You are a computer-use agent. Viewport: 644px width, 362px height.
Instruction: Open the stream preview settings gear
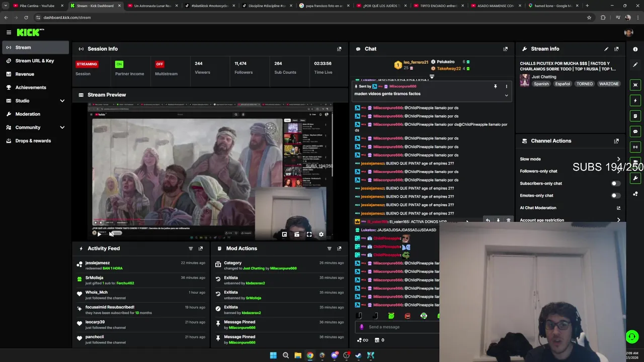coord(321,234)
